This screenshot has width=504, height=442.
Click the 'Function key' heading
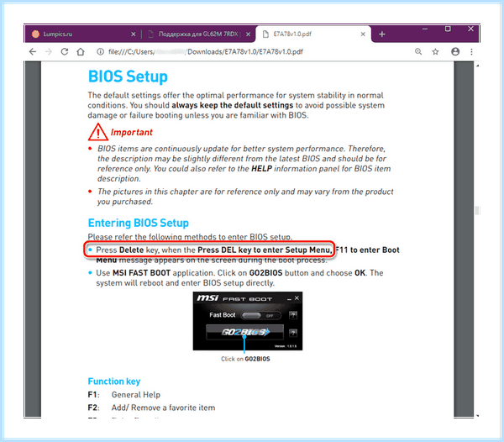pyautogui.click(x=114, y=381)
